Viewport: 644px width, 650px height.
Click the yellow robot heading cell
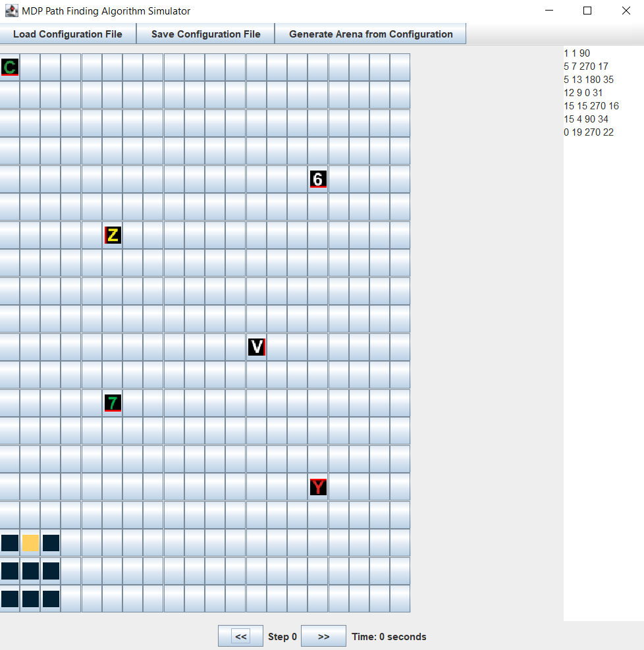31,543
